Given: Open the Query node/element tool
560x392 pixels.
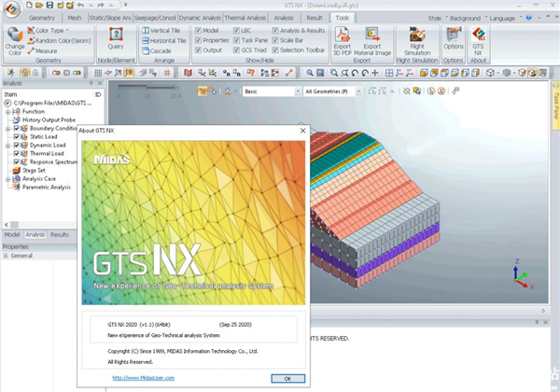Looking at the screenshot, I should (116, 38).
